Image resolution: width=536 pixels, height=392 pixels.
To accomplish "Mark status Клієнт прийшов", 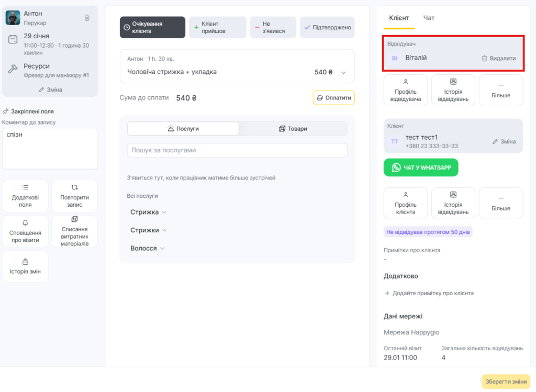I will click(x=217, y=27).
